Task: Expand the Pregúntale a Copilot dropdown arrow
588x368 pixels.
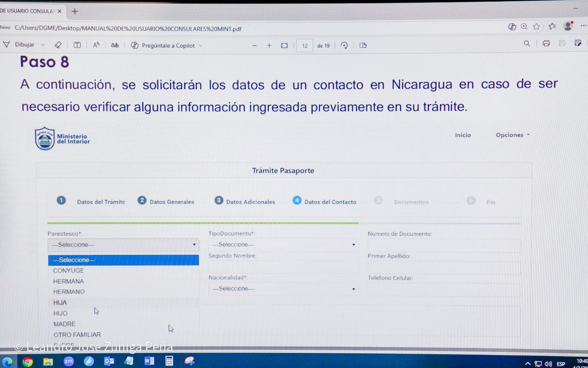Action: pos(201,46)
